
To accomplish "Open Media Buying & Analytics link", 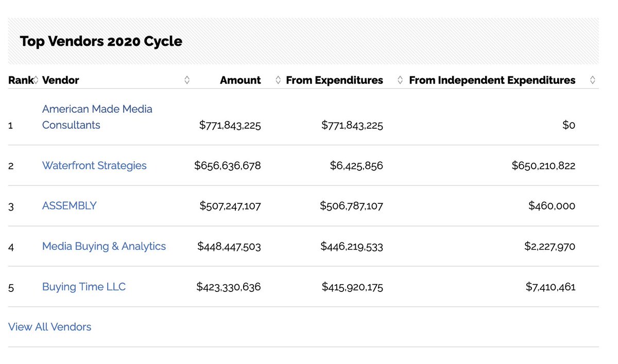I will point(104,247).
